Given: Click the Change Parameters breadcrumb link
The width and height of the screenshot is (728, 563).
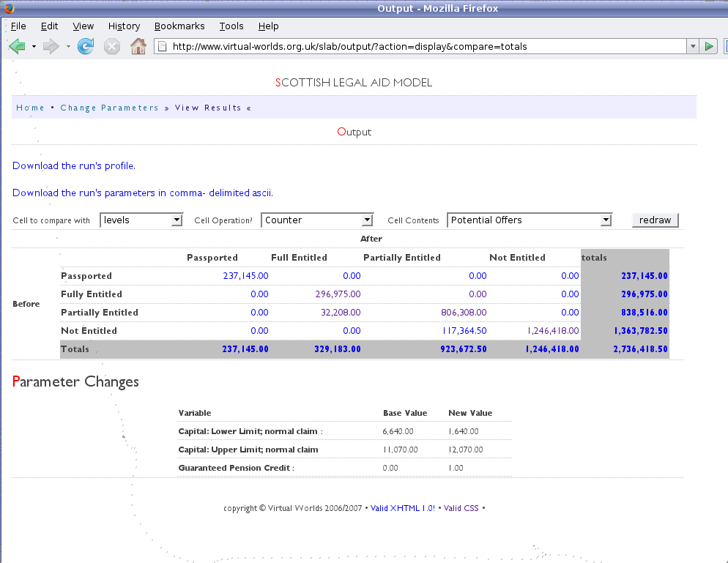Looking at the screenshot, I should point(109,108).
